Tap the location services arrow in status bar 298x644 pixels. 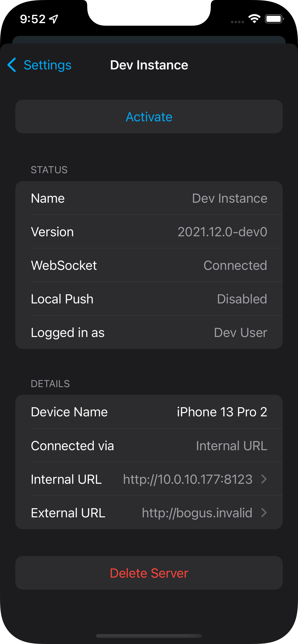[53, 19]
